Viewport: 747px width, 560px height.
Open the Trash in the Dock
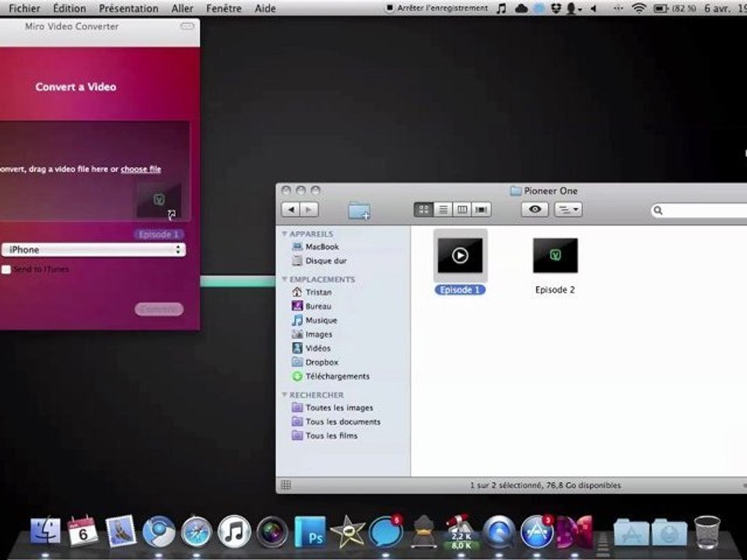pos(707,531)
